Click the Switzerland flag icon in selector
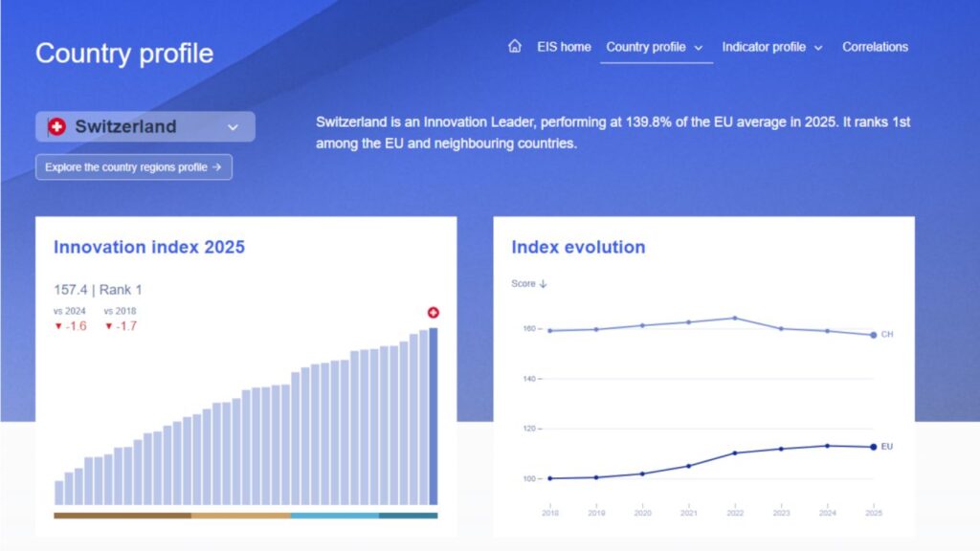Viewport: 980px width, 551px height. click(x=56, y=126)
